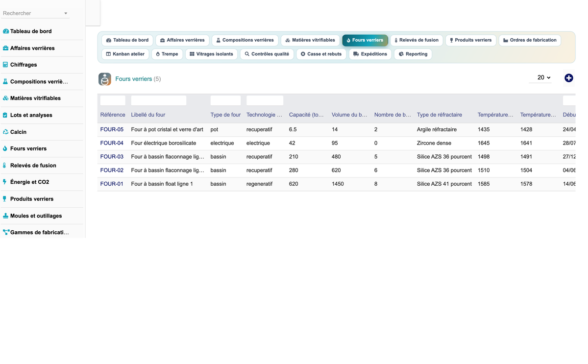This screenshot has height=364, width=588.
Task: Open the Contrôles qualité tab
Action: pyautogui.click(x=267, y=54)
